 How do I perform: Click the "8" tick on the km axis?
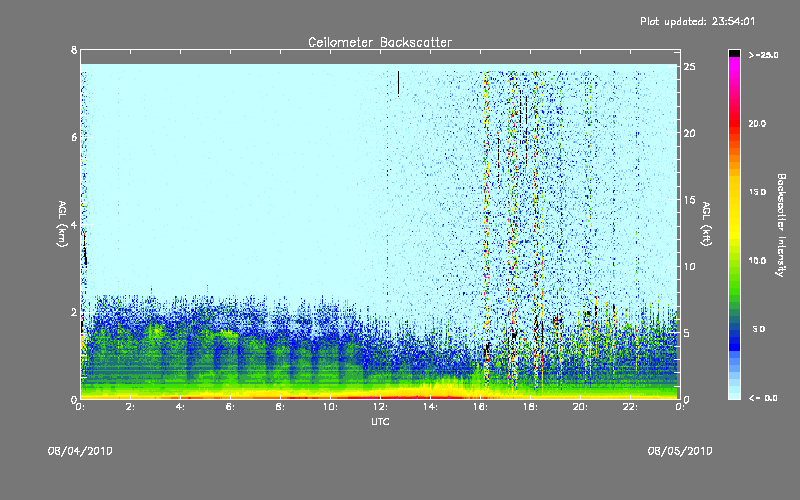click(x=74, y=50)
